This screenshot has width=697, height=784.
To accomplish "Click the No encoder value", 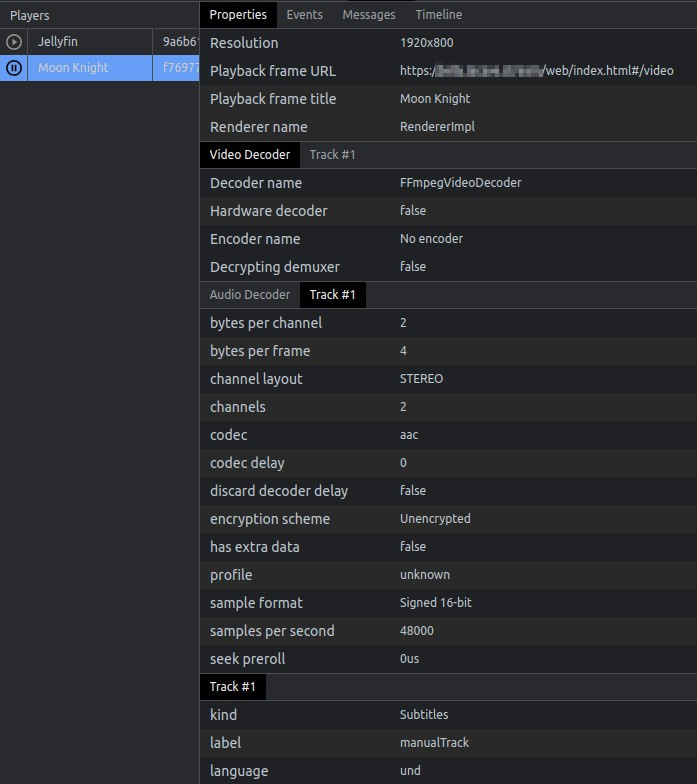I will (x=432, y=238).
